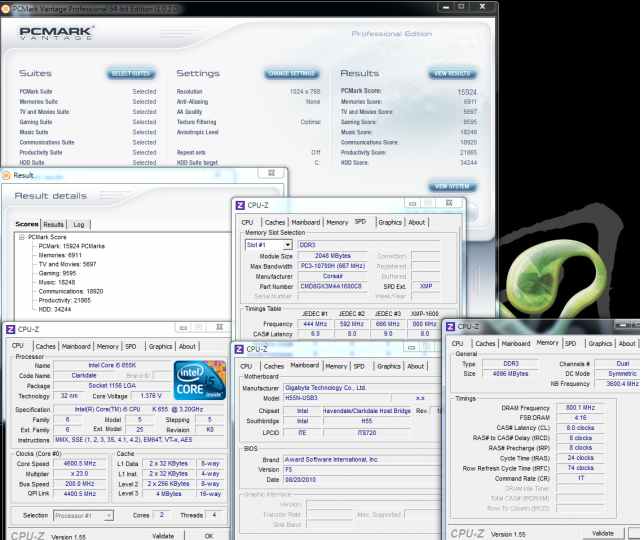Collapse the PCMark Score tree node

pyautogui.click(x=22, y=237)
